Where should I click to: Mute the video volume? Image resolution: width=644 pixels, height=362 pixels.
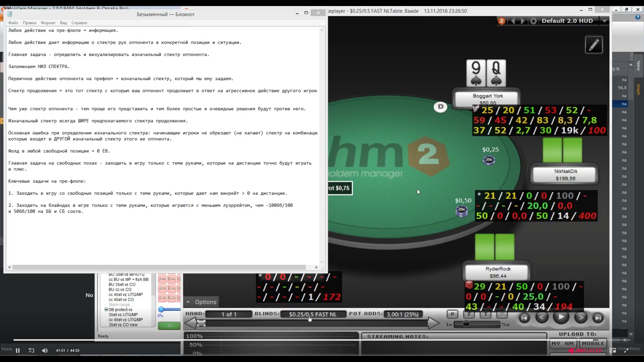tap(45, 350)
